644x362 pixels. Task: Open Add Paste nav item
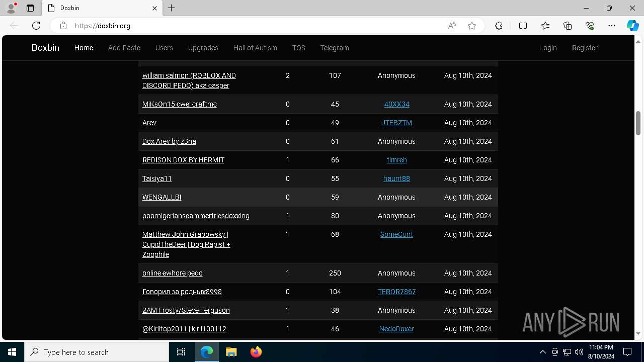[124, 48]
